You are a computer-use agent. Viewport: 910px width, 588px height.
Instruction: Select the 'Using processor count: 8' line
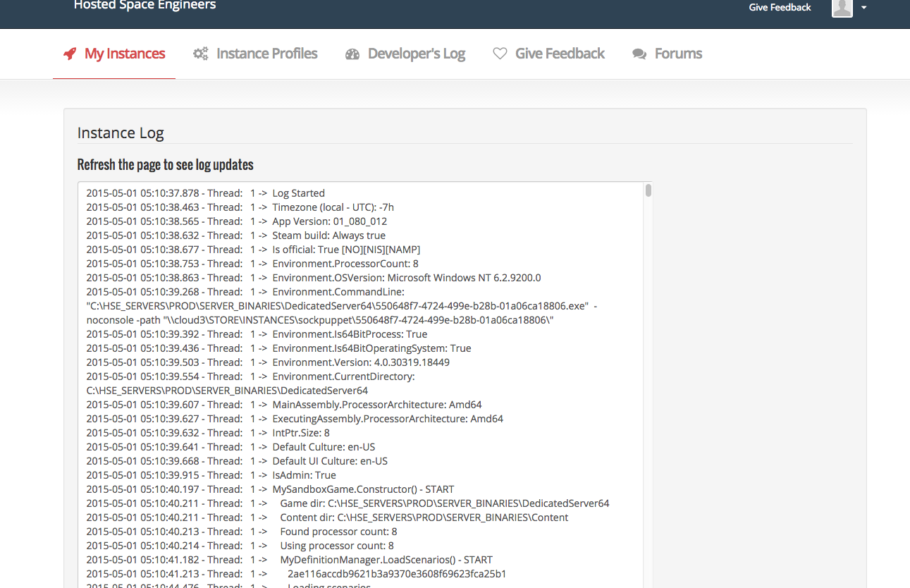point(240,546)
